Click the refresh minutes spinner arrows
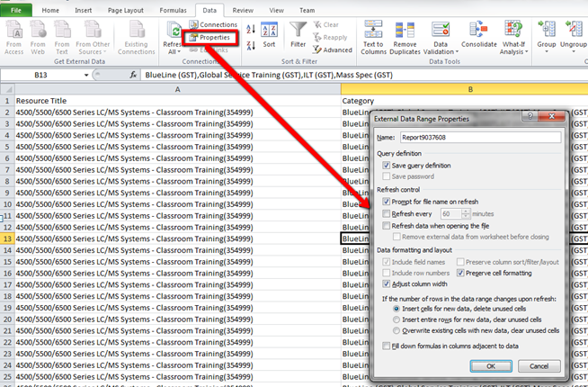The width and height of the screenshot is (588, 387). click(466, 213)
